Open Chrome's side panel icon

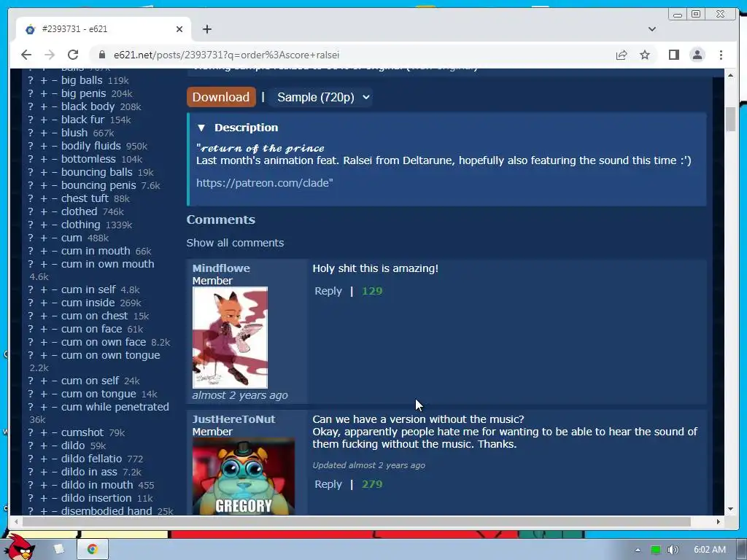click(x=673, y=55)
